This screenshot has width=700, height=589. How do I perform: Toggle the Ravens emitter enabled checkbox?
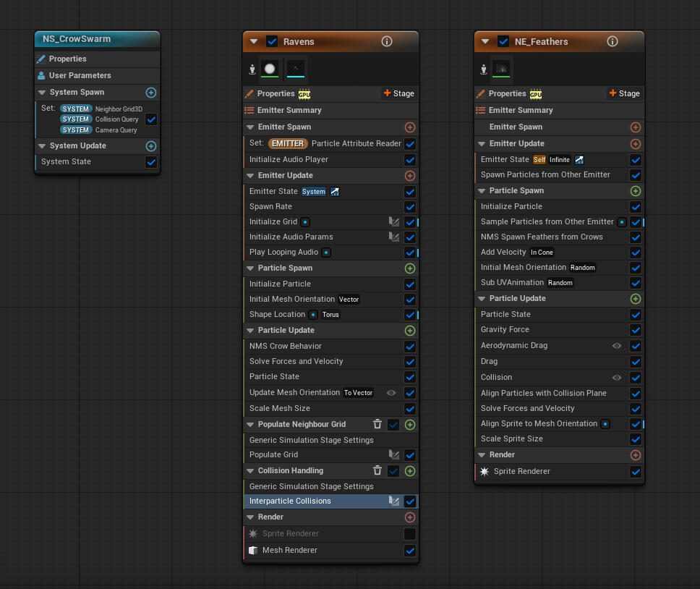(x=272, y=41)
